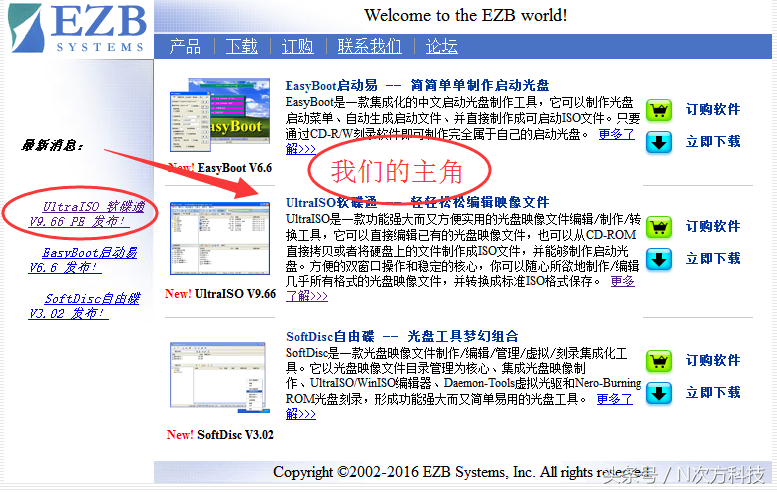
Task: Click the EasyBoot启动易 V6.6 发布 news link
Action: 83,260
